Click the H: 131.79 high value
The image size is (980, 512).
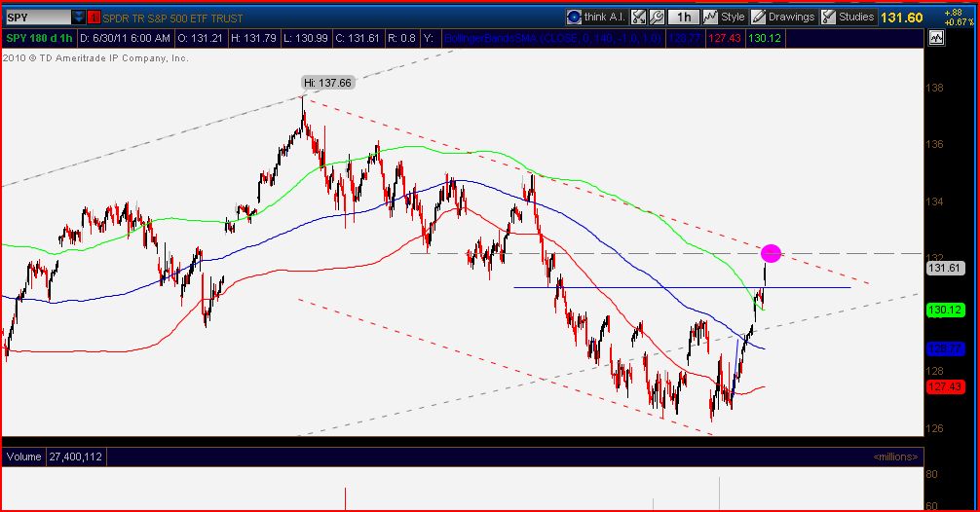point(253,38)
